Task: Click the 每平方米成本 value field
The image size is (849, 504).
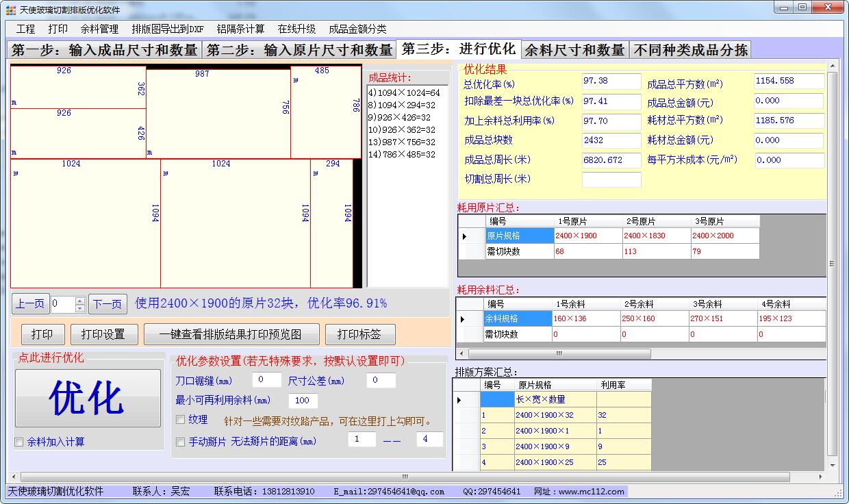Action: pyautogui.click(x=789, y=160)
